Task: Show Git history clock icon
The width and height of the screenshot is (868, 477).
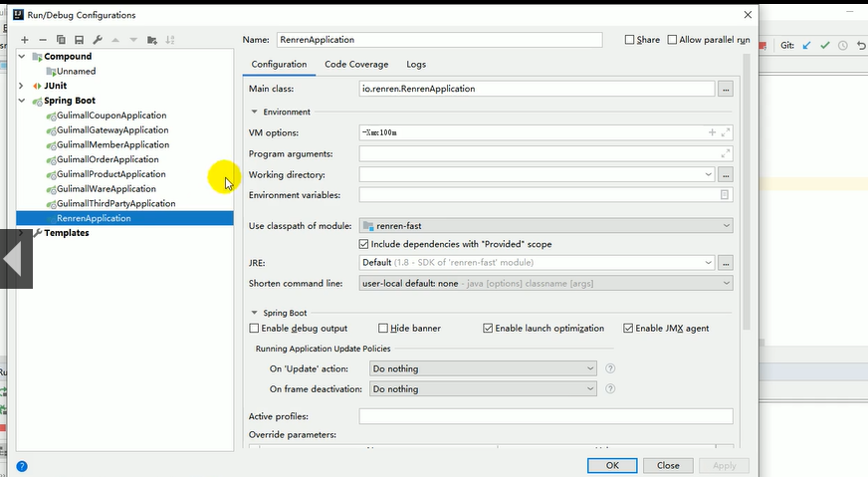Action: click(x=842, y=46)
